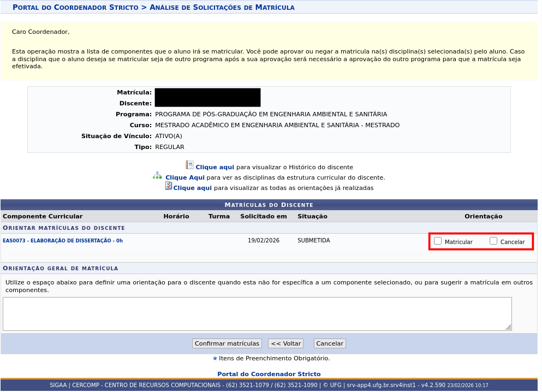Click the orientações realizadas checklist icon

click(x=168, y=186)
